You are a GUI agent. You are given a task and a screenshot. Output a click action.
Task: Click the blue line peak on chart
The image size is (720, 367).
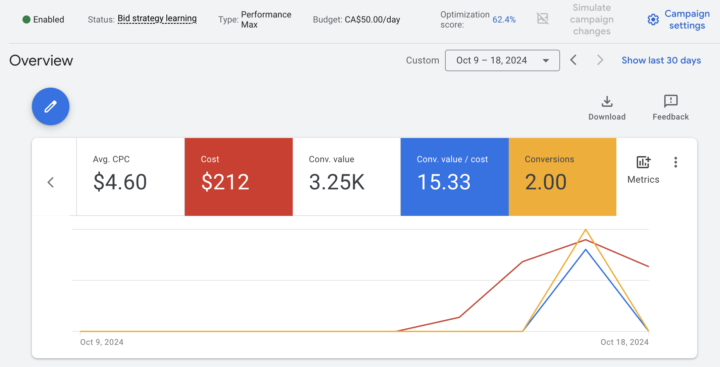pyautogui.click(x=585, y=250)
